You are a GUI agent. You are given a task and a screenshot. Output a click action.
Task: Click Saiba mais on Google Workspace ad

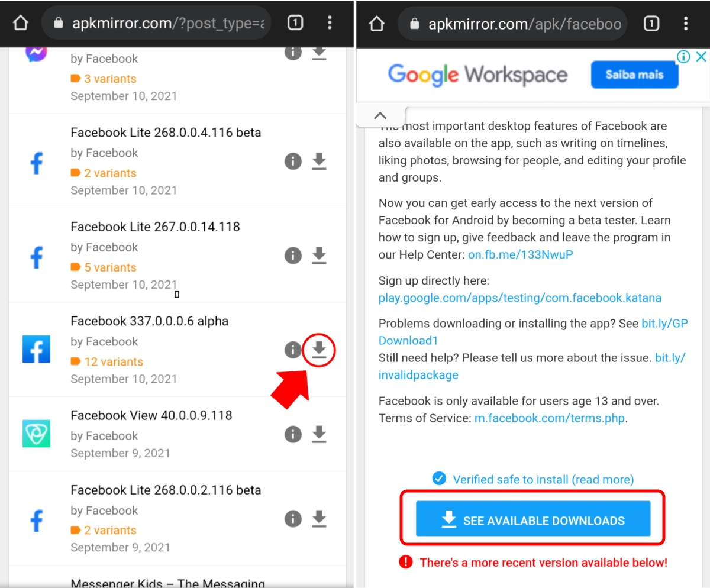click(634, 75)
